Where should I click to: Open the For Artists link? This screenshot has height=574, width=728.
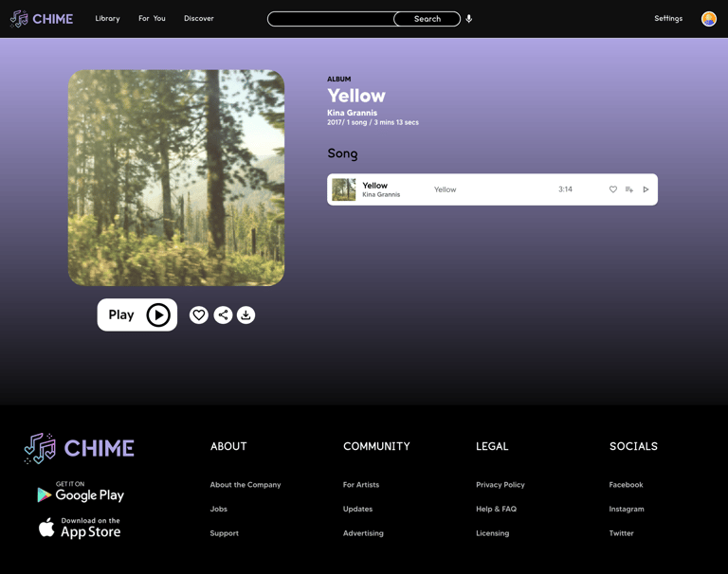(361, 484)
